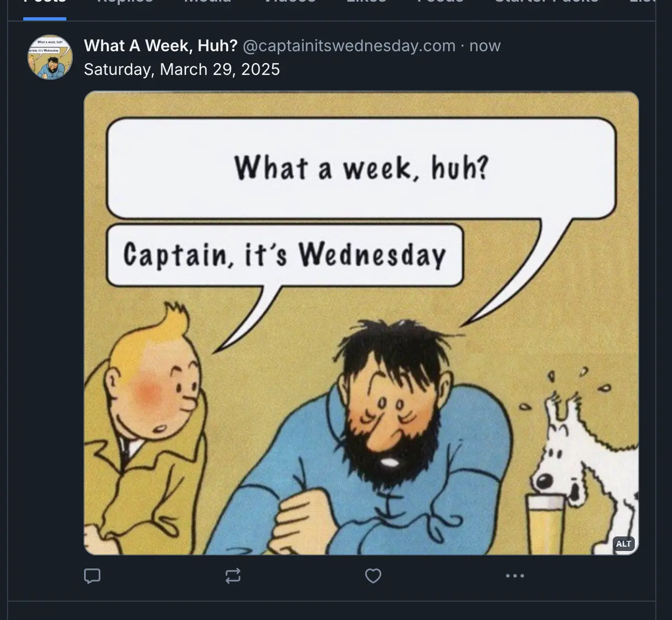Open the Starter Packs tab
The height and width of the screenshot is (620, 672).
[546, 3]
